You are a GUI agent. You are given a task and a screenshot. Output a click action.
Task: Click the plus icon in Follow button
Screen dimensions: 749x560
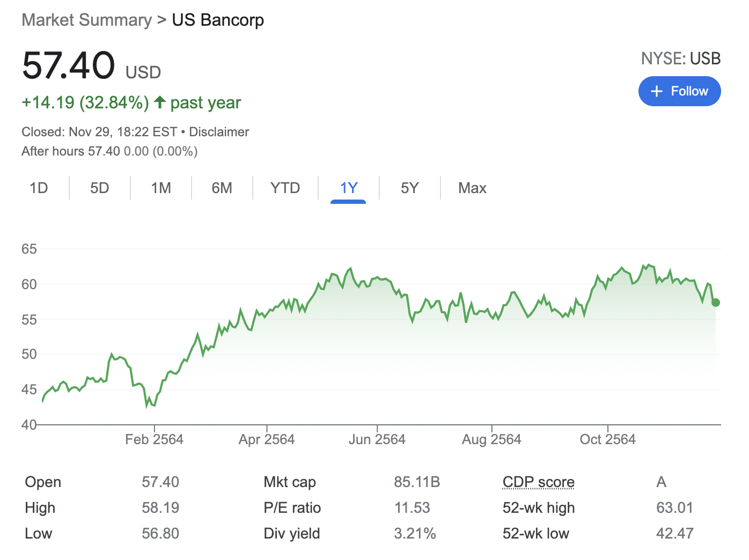pyautogui.click(x=657, y=91)
